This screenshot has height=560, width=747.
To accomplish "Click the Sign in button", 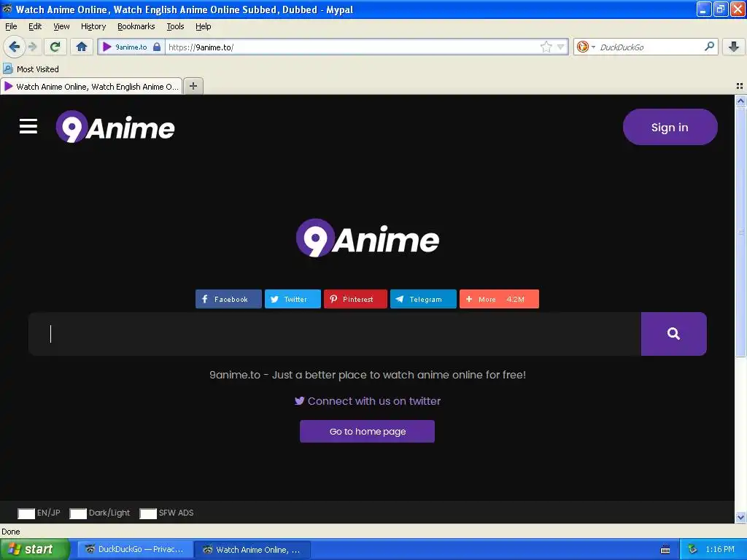I will pyautogui.click(x=670, y=127).
